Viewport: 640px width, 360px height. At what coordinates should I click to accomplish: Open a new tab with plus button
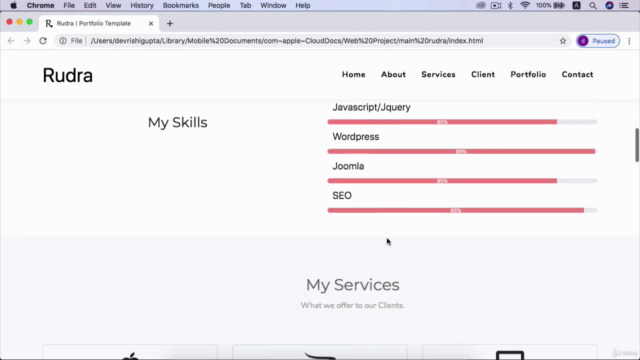(x=170, y=24)
